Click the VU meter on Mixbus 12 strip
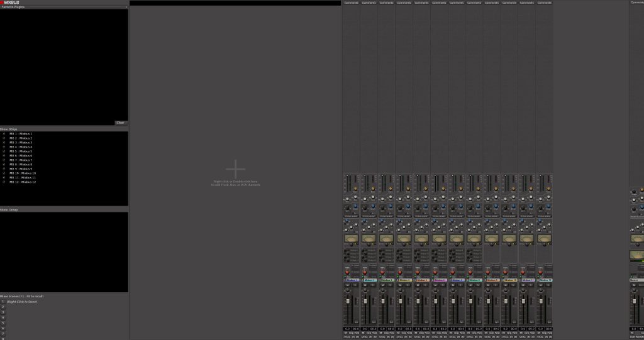Image resolution: width=644 pixels, height=340 pixels. click(544, 239)
